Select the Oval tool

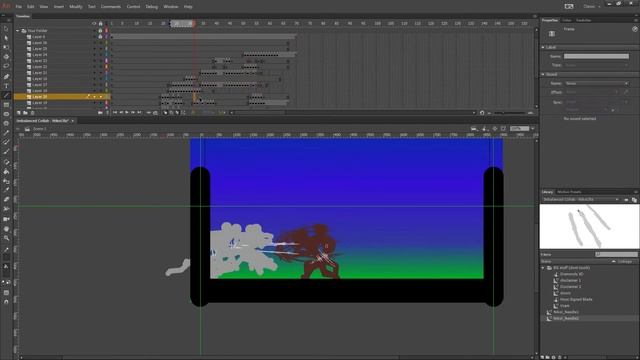pos(6,114)
